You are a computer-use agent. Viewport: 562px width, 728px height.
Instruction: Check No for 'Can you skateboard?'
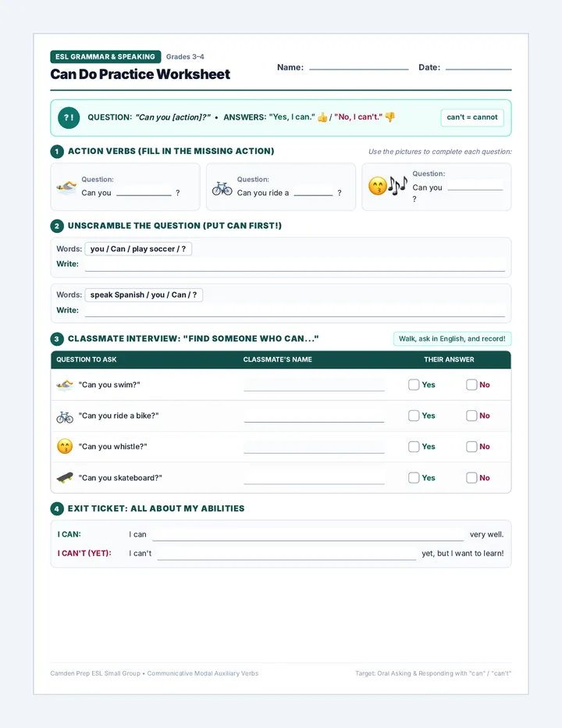point(471,478)
